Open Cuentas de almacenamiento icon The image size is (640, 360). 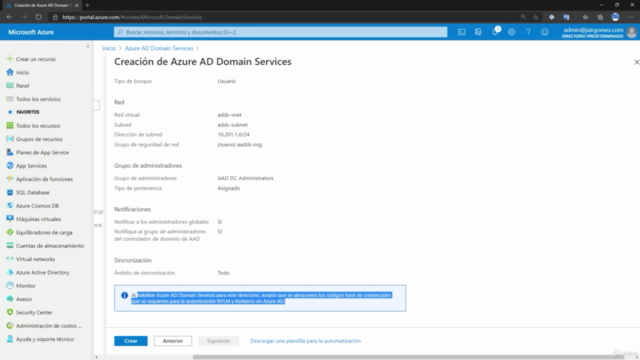pyautogui.click(x=10, y=246)
